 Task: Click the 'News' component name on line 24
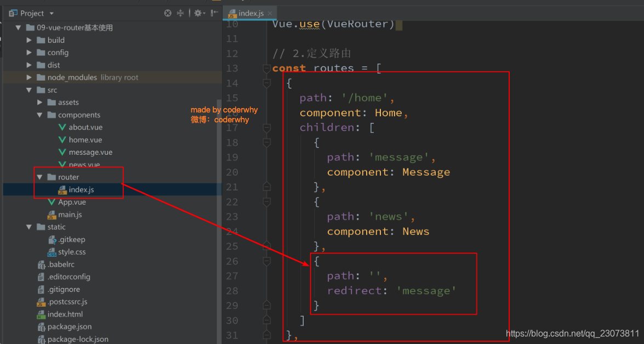pyautogui.click(x=416, y=232)
